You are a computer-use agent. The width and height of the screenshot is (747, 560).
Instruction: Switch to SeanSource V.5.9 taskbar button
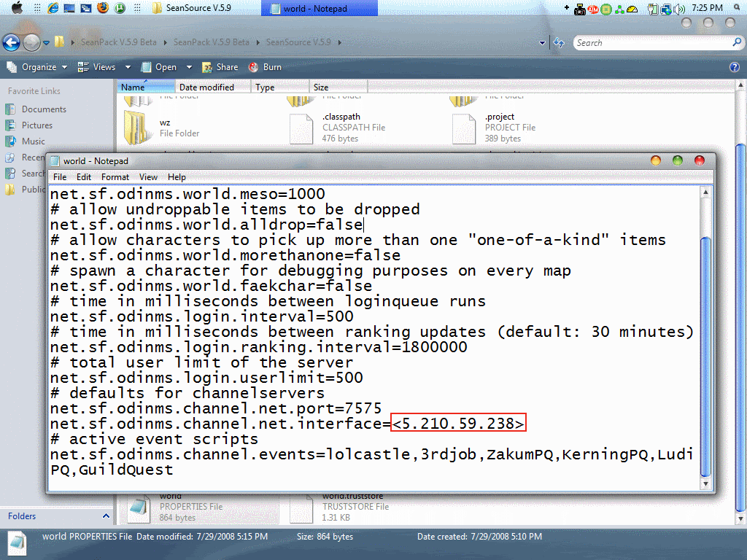coord(193,8)
